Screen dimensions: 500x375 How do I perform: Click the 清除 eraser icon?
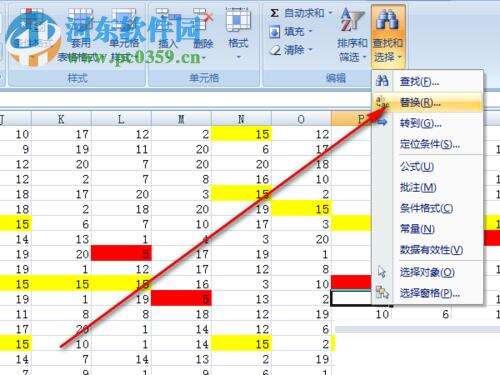point(275,50)
